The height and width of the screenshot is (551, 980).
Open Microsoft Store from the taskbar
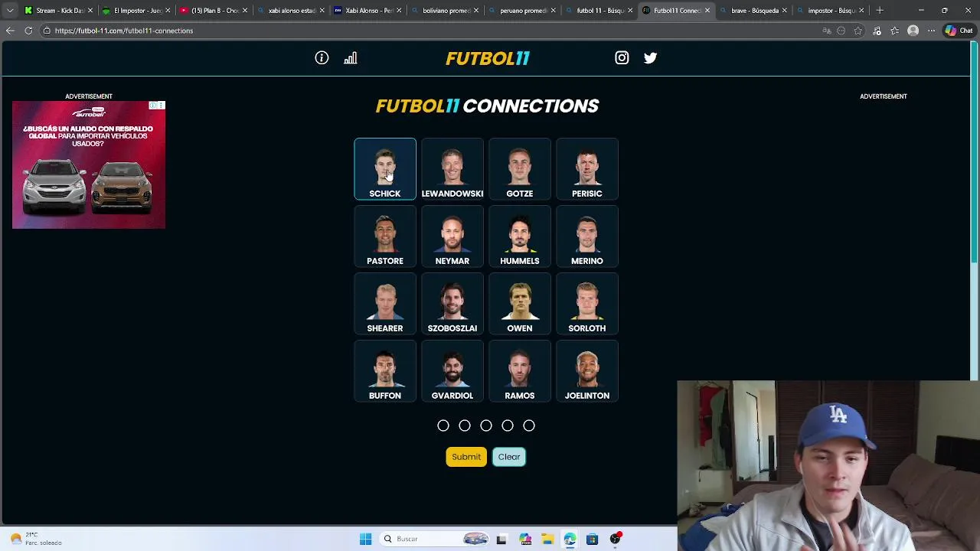592,539
